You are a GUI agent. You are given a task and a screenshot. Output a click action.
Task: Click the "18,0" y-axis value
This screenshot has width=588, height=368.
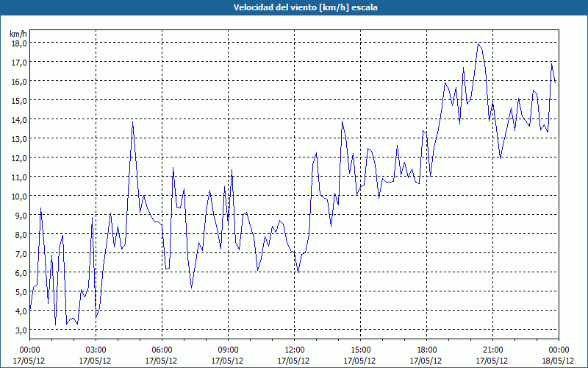click(x=19, y=43)
